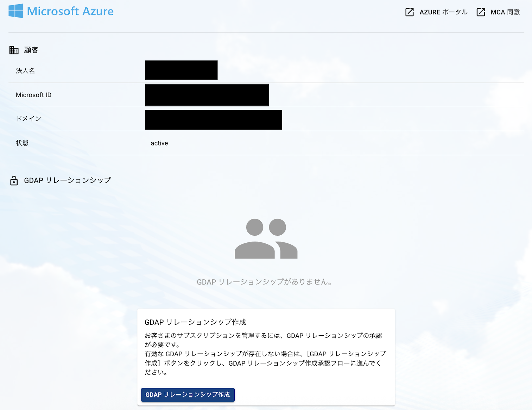This screenshot has height=410, width=532.
Task: Open the MCA 同意 link
Action: coord(505,12)
